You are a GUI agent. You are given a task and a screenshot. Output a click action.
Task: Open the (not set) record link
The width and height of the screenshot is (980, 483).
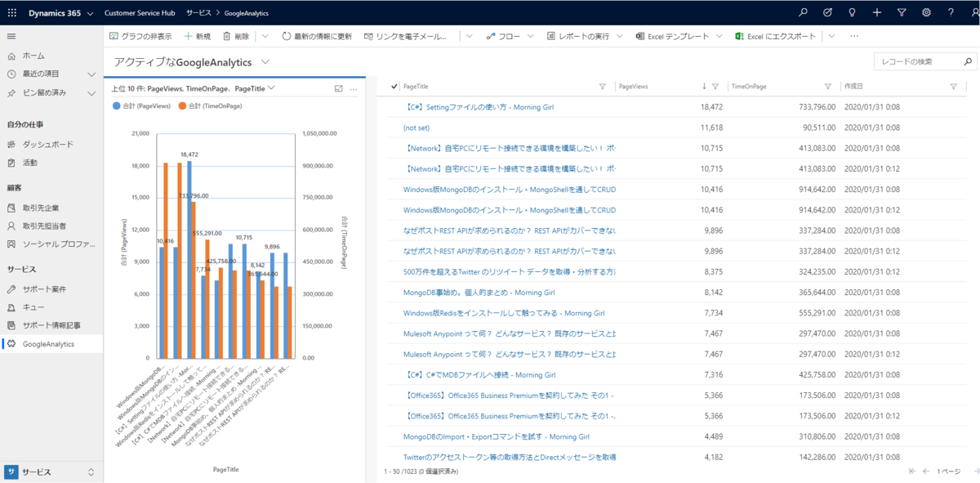tap(416, 127)
